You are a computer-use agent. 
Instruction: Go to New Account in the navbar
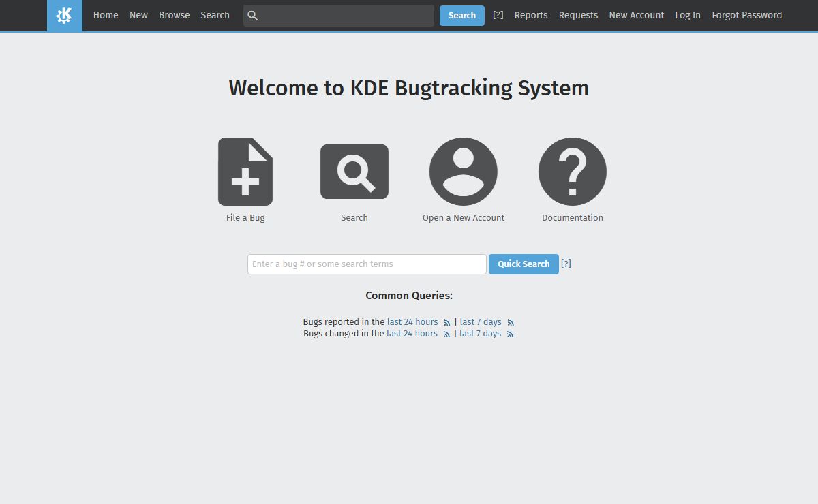coord(637,15)
